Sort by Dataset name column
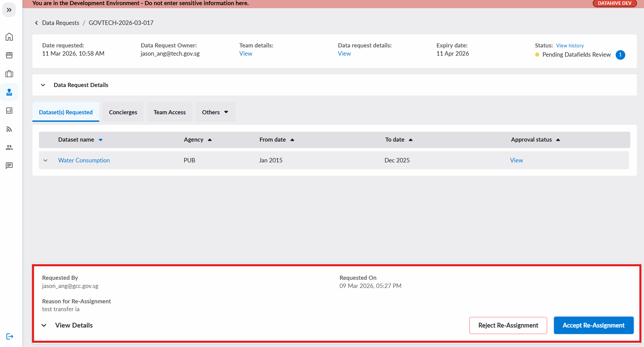644x347 pixels. pyautogui.click(x=80, y=140)
